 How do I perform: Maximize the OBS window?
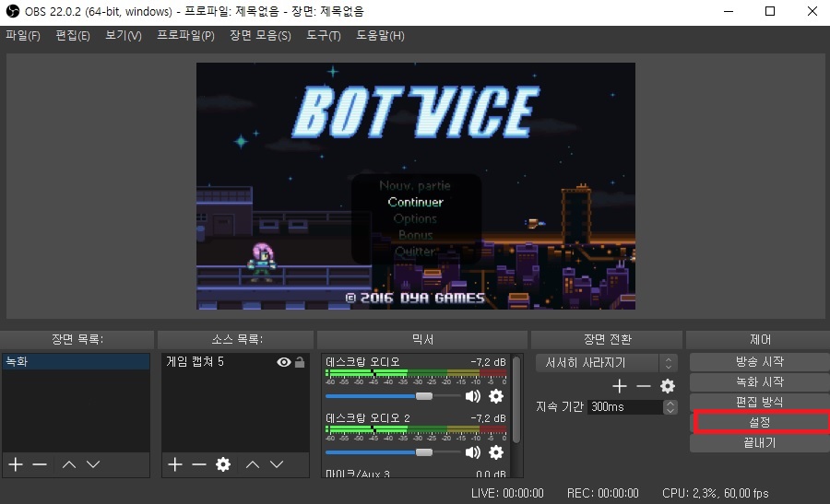pos(770,11)
